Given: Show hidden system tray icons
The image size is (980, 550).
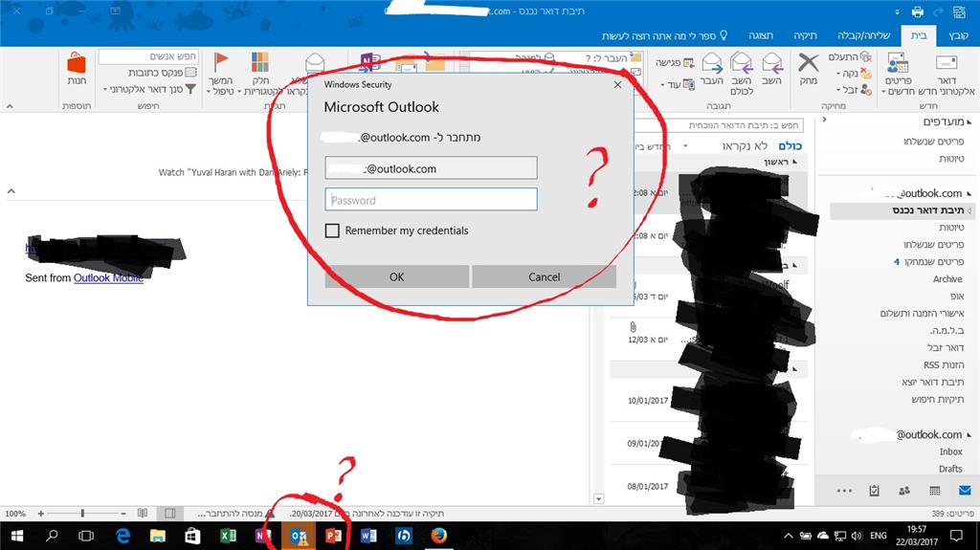Looking at the screenshot, I should tap(789, 536).
